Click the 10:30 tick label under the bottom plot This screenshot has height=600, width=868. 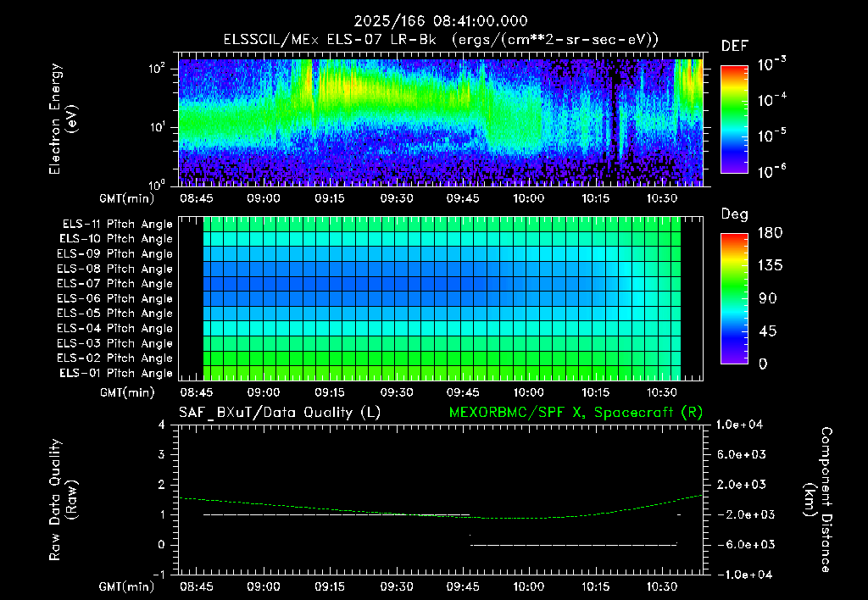[x=661, y=586]
